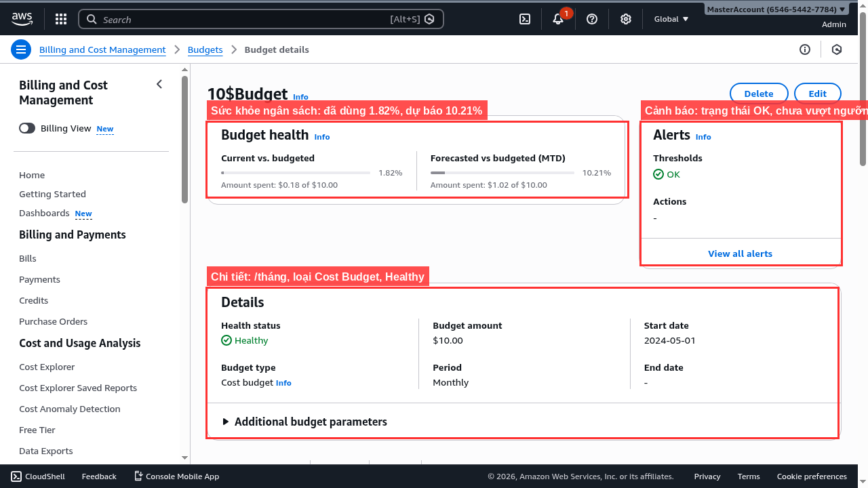The image size is (868, 488).
Task: Click in the AWS search field
Action: click(x=244, y=19)
